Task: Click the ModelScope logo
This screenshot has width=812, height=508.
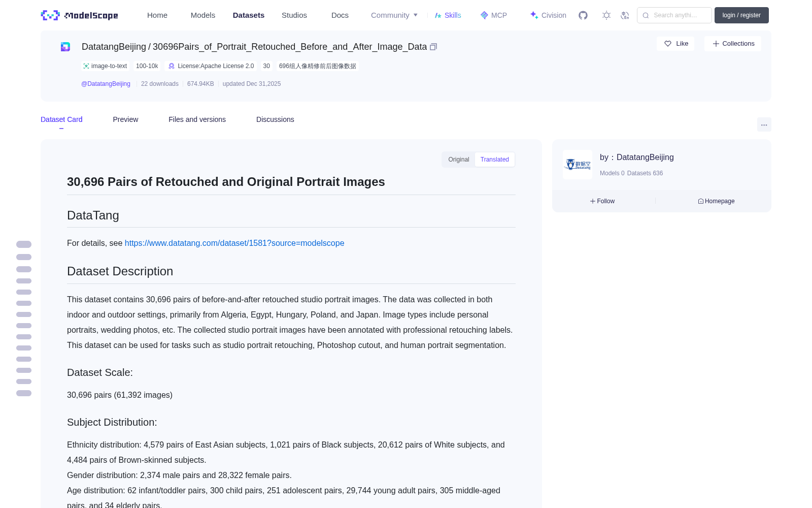Action: (80, 15)
